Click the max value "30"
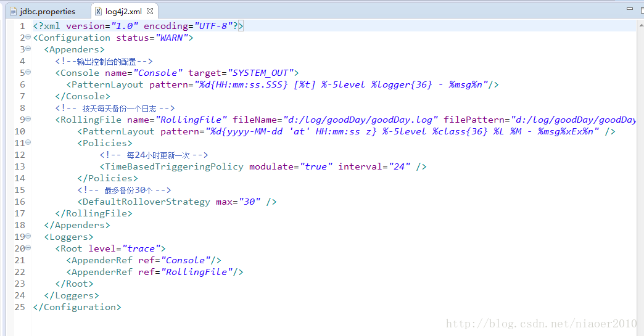Viewport: 644px width, 336px height. click(249, 202)
